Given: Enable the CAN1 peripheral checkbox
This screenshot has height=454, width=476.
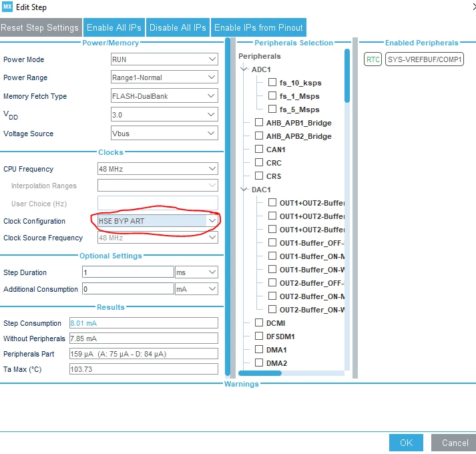Looking at the screenshot, I should coord(259,149).
